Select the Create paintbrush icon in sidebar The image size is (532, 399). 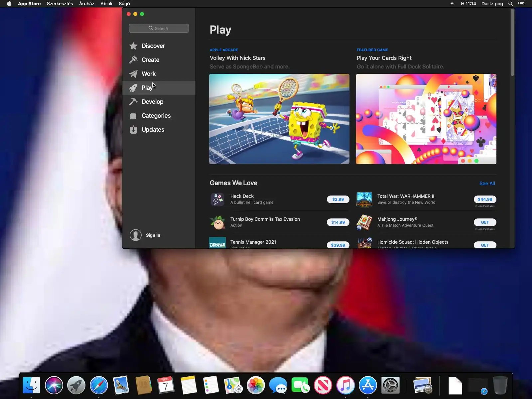click(x=133, y=60)
